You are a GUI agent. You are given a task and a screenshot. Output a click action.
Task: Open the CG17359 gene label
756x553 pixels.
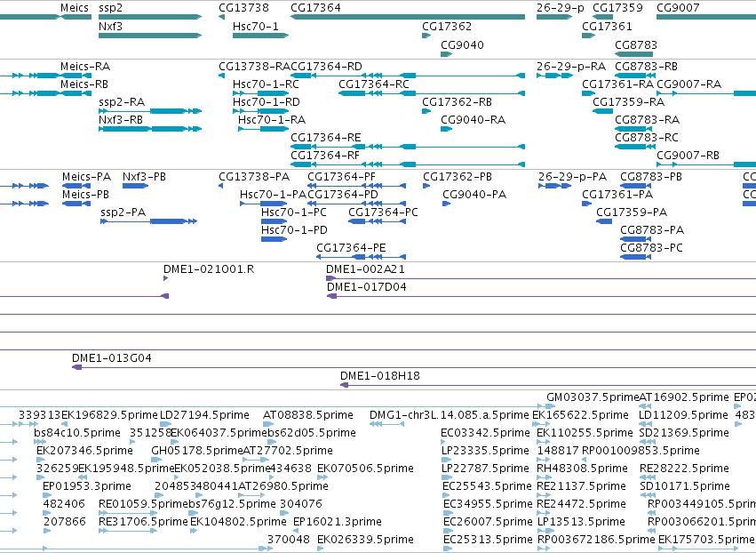[617, 8]
